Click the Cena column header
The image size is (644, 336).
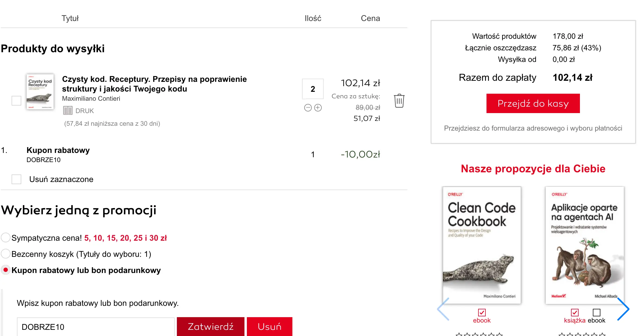pos(370,18)
